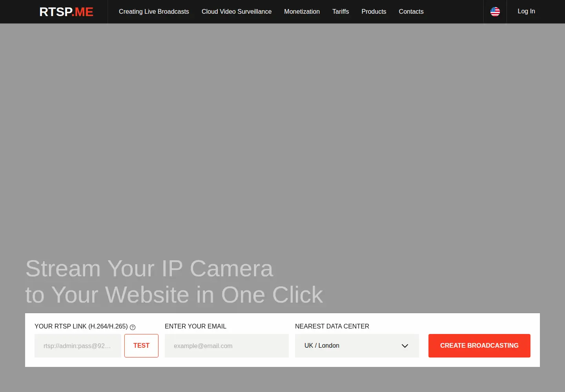The height and width of the screenshot is (392, 565).
Task: Click the Log In link
Action: coord(526,11)
